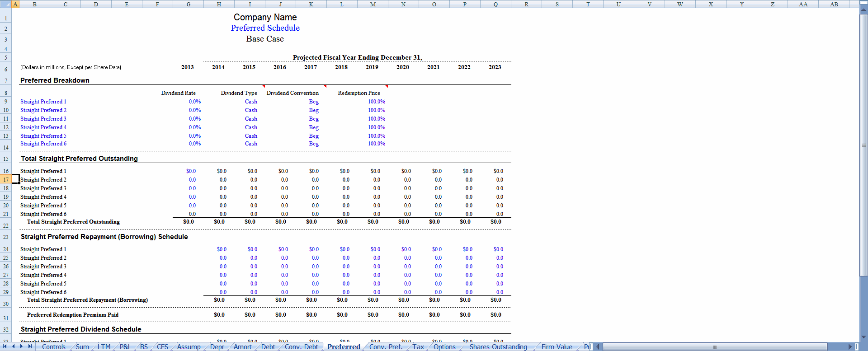
Task: Select the Dividend Type column label
Action: [x=239, y=93]
